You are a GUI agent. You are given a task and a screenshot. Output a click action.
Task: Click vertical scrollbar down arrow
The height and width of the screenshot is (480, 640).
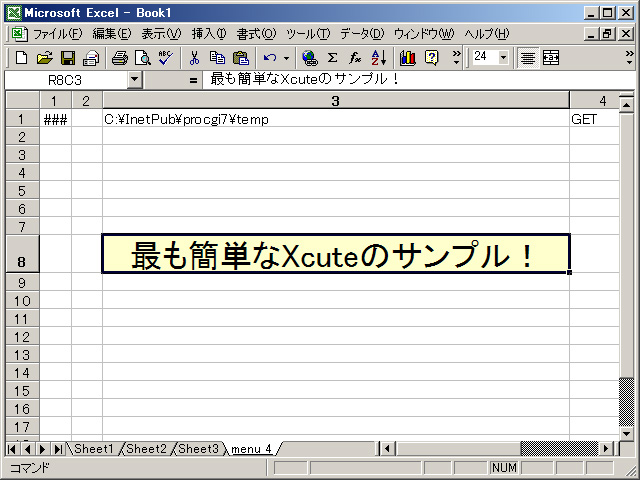point(627,433)
